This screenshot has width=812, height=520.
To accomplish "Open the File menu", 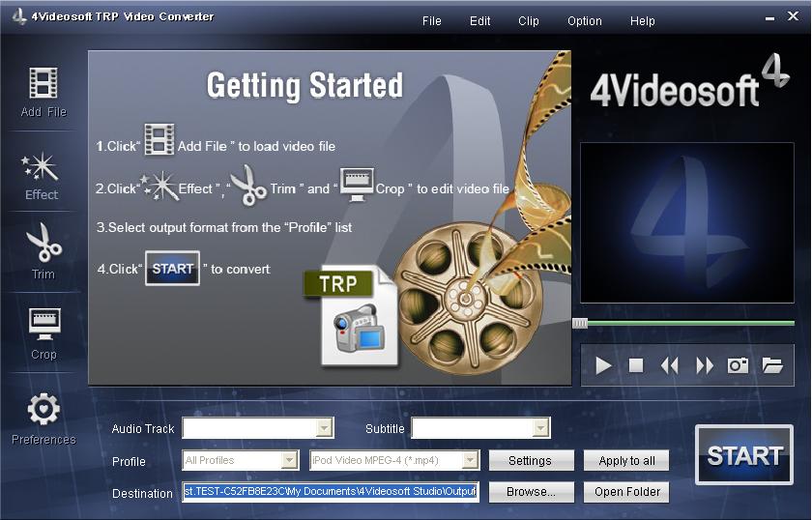I will (431, 21).
